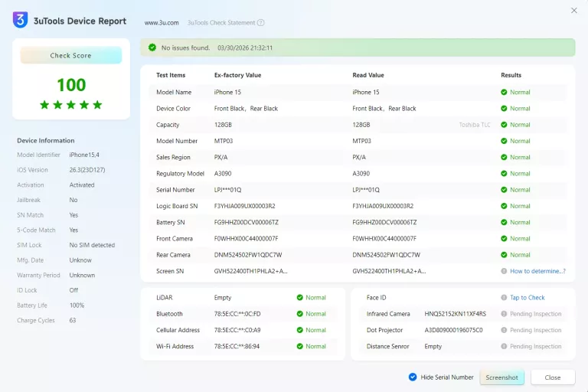Open the 3uTools Check Statement link
The image size is (588, 392).
[x=221, y=23]
